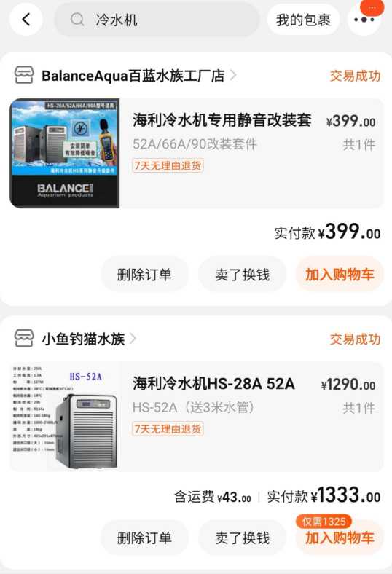Tap the search magnifier icon
The width and height of the screenshot is (392, 574).
77,20
